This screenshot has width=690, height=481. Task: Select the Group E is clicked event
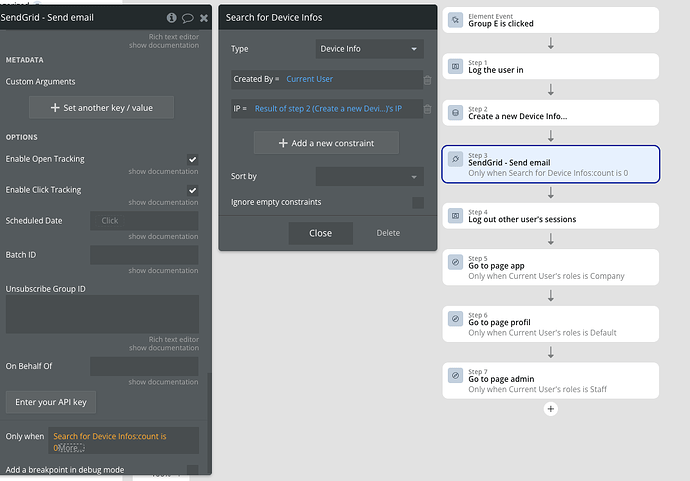click(551, 20)
